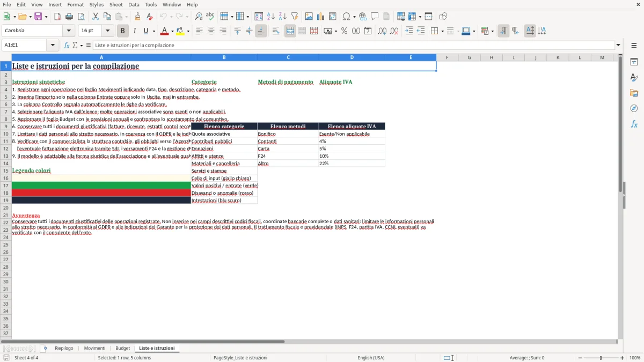Image resolution: width=644 pixels, height=362 pixels.
Task: Sort ascending
Action: pos(271,17)
